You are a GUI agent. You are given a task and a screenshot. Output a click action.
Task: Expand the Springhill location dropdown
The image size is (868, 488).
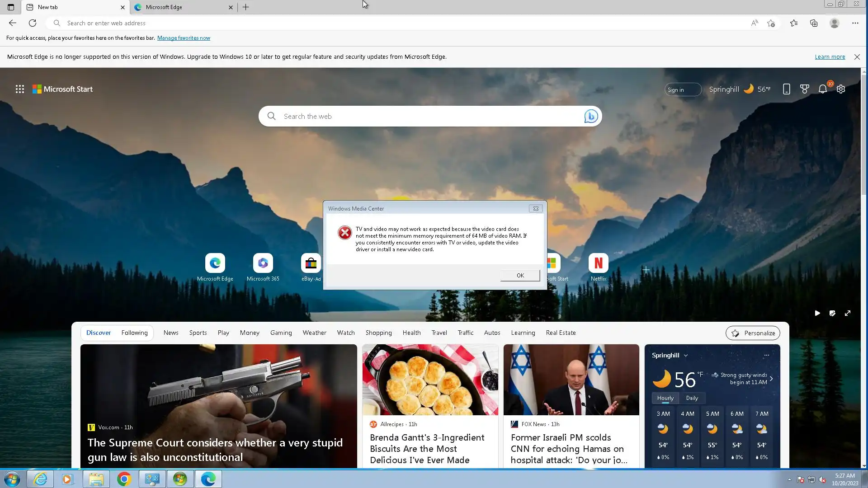tap(686, 356)
